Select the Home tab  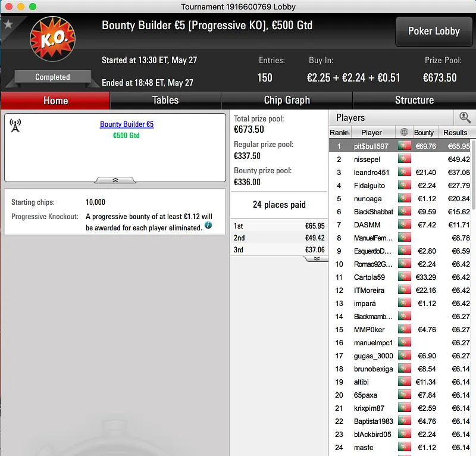[55, 101]
